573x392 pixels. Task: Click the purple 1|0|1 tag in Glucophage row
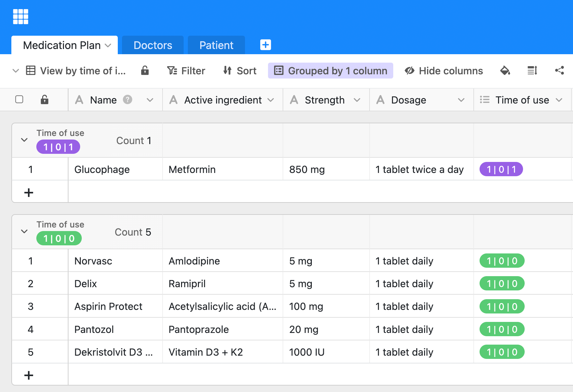point(501,169)
